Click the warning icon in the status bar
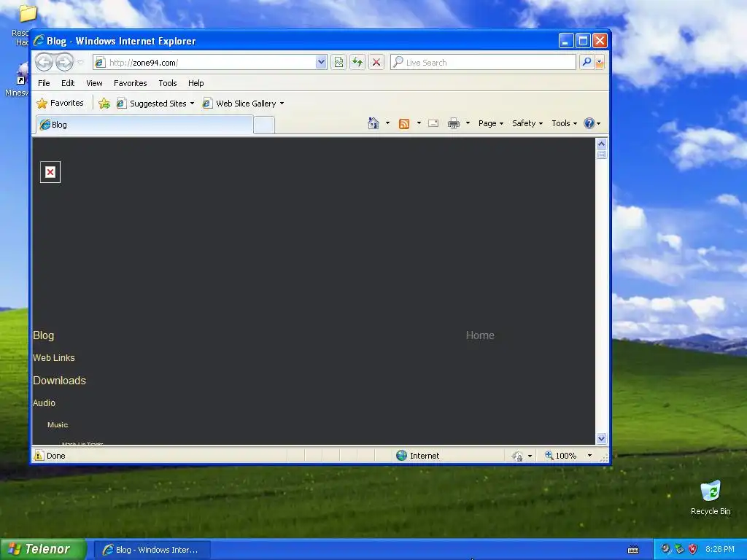The height and width of the screenshot is (560, 747). click(x=39, y=456)
